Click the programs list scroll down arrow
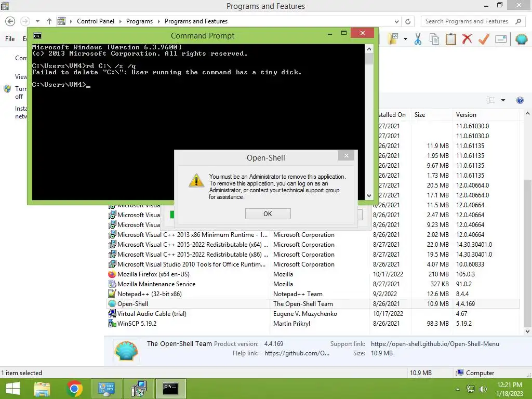532x399 pixels. (x=528, y=331)
